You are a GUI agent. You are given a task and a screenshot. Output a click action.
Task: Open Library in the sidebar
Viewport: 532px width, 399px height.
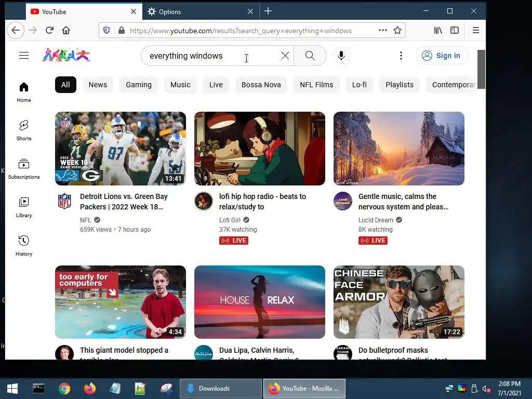[x=24, y=207]
